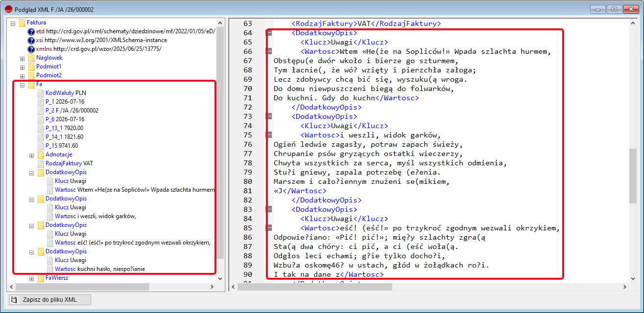Collapse the code fold marker at line 73
This screenshot has width=644, height=313.
(269, 116)
